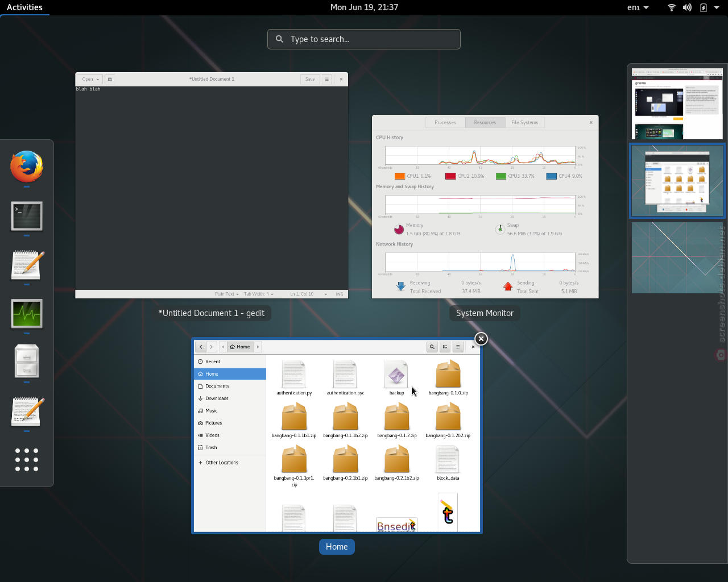Click the Type to search field

364,39
